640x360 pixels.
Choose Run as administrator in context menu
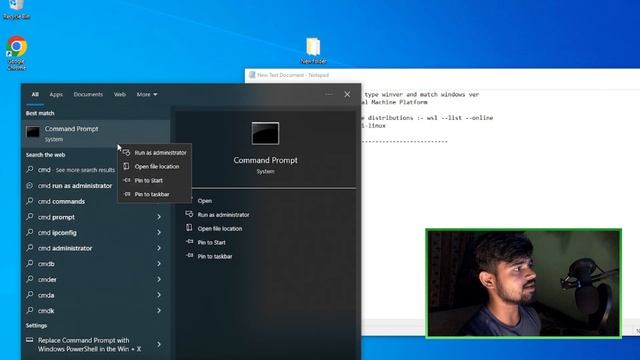pos(155,153)
